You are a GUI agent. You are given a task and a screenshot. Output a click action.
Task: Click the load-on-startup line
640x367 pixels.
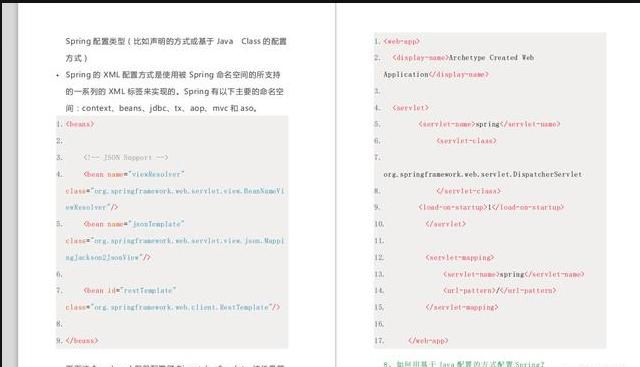(x=491, y=207)
